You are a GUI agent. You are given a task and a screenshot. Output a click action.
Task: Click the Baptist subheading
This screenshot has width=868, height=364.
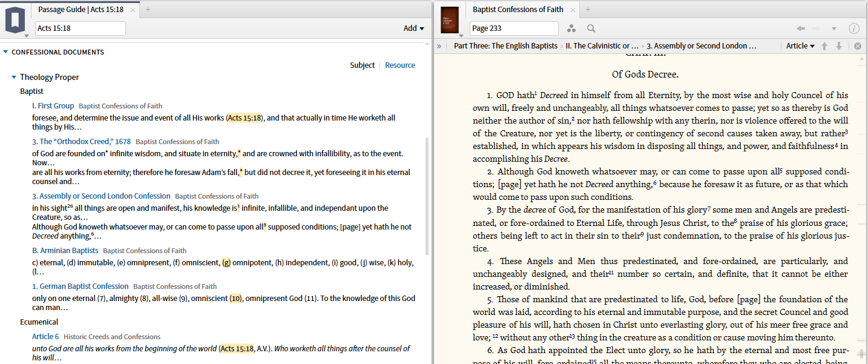(x=31, y=91)
